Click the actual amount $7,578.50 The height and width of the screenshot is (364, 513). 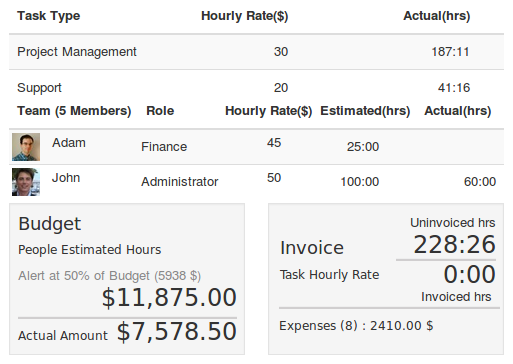click(177, 331)
